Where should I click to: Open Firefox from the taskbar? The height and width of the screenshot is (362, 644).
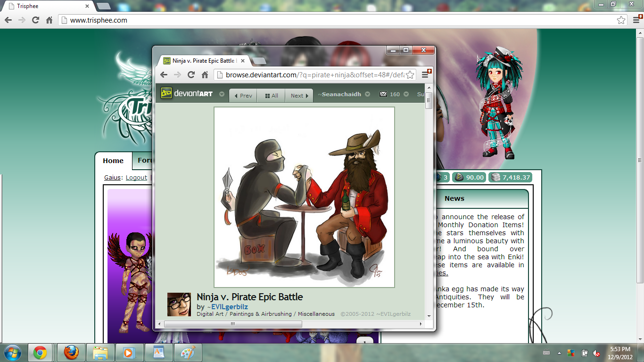click(x=71, y=353)
